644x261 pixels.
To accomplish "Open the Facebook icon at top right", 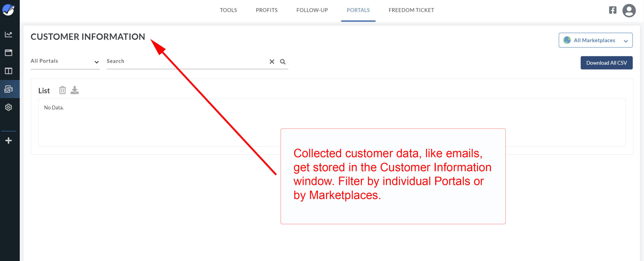I will (613, 10).
